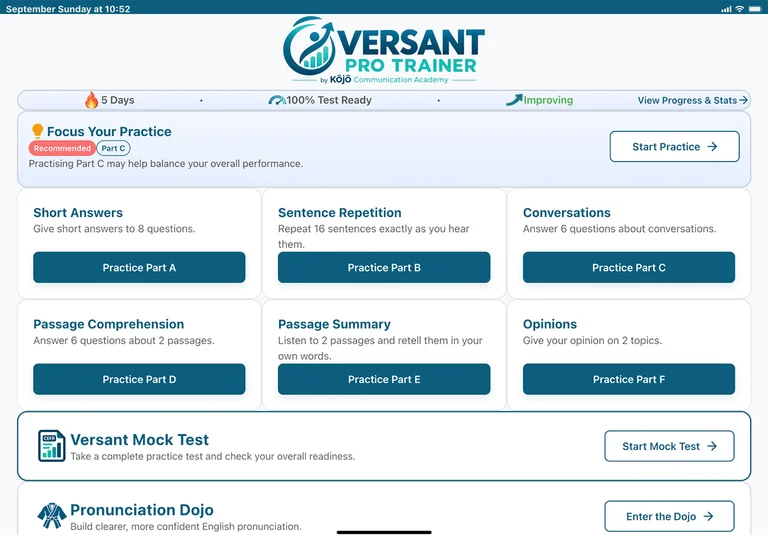768x535 pixels.
Task: Tap the Recommended badge
Action: pos(62,148)
